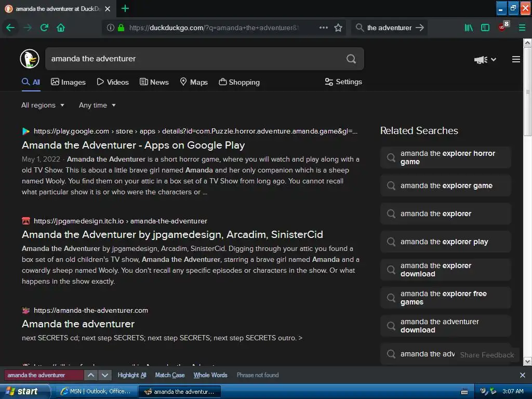532x399 pixels.
Task: Select the All results tab
Action: 31,82
